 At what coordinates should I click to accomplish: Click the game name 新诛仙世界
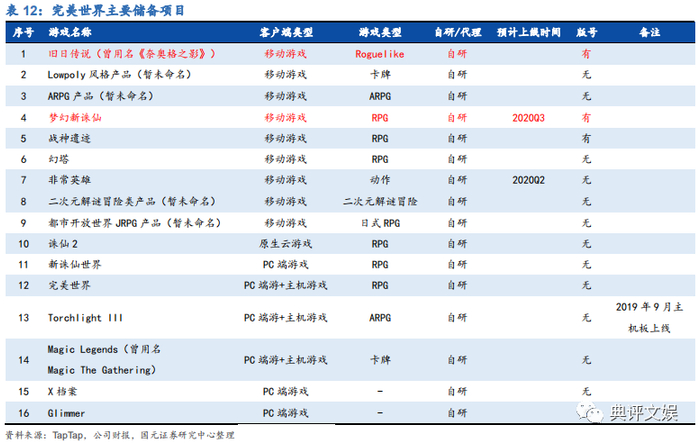point(75,264)
